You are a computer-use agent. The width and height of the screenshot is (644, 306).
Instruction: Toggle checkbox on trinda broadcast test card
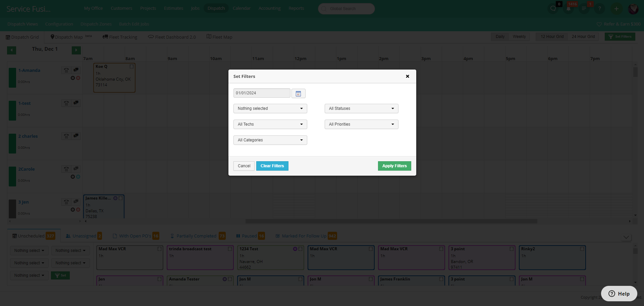tap(230, 249)
